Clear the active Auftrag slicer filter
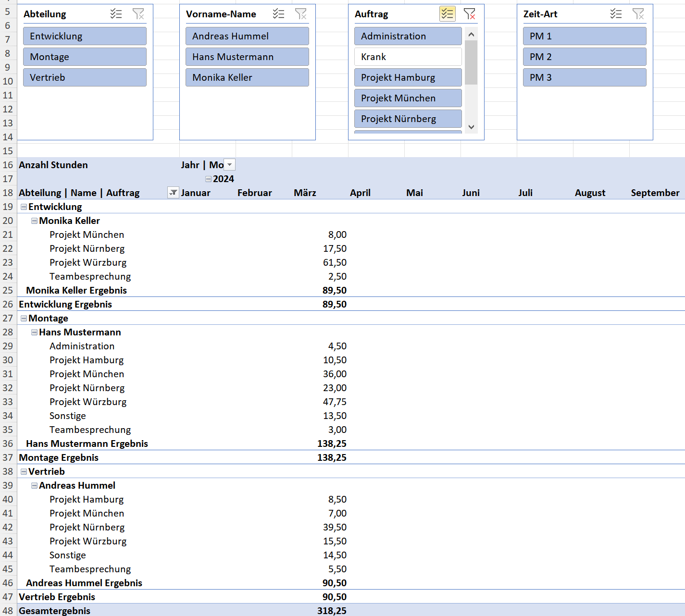Viewport: 685px width, 616px height. point(469,14)
